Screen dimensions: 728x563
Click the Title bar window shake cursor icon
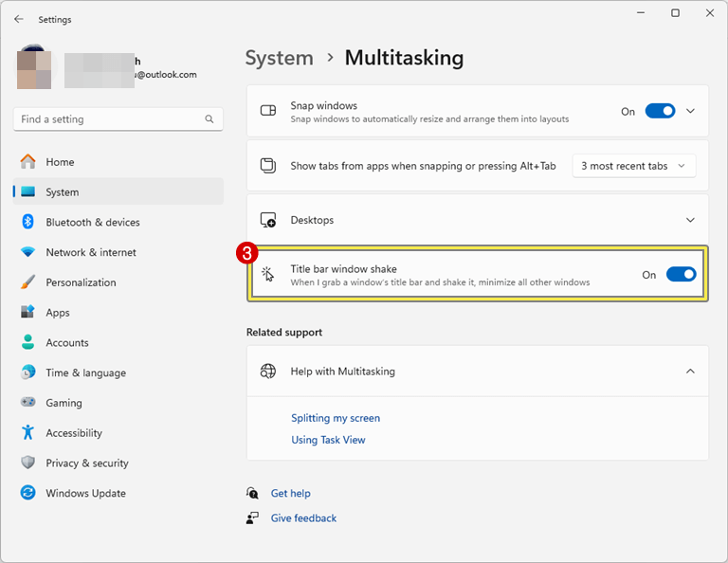point(268,274)
